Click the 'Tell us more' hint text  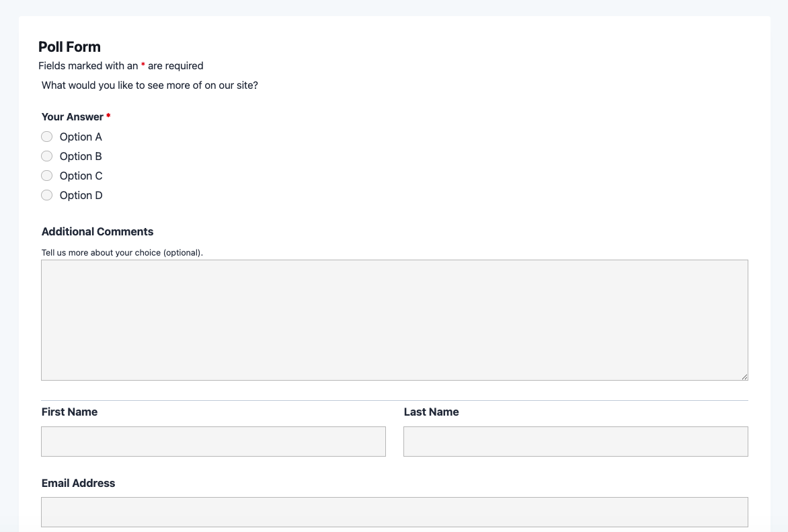coord(122,253)
